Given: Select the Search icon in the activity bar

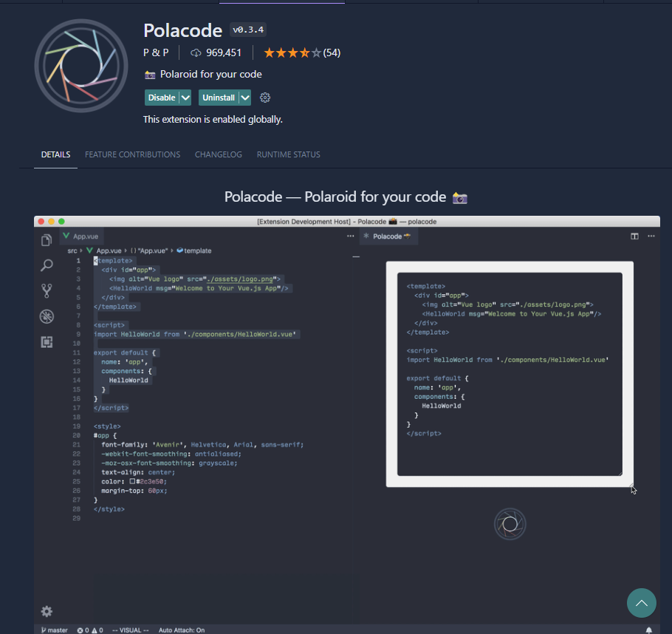Looking at the screenshot, I should pyautogui.click(x=46, y=265).
